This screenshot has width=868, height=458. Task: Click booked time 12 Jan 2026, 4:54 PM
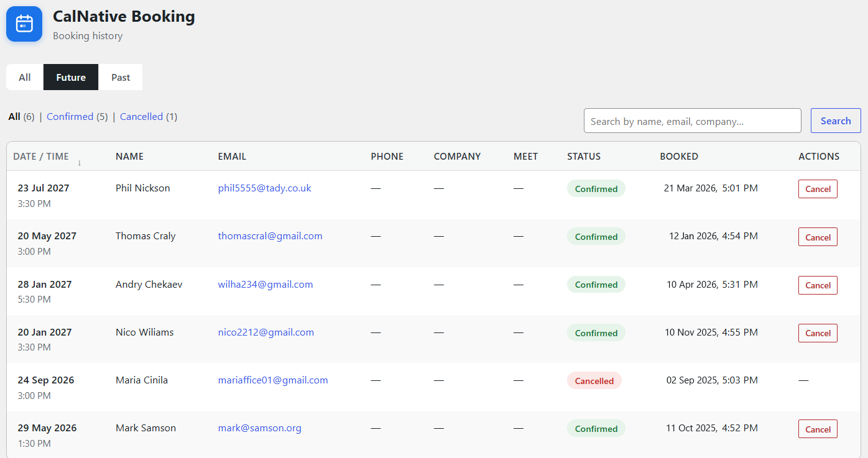click(713, 236)
